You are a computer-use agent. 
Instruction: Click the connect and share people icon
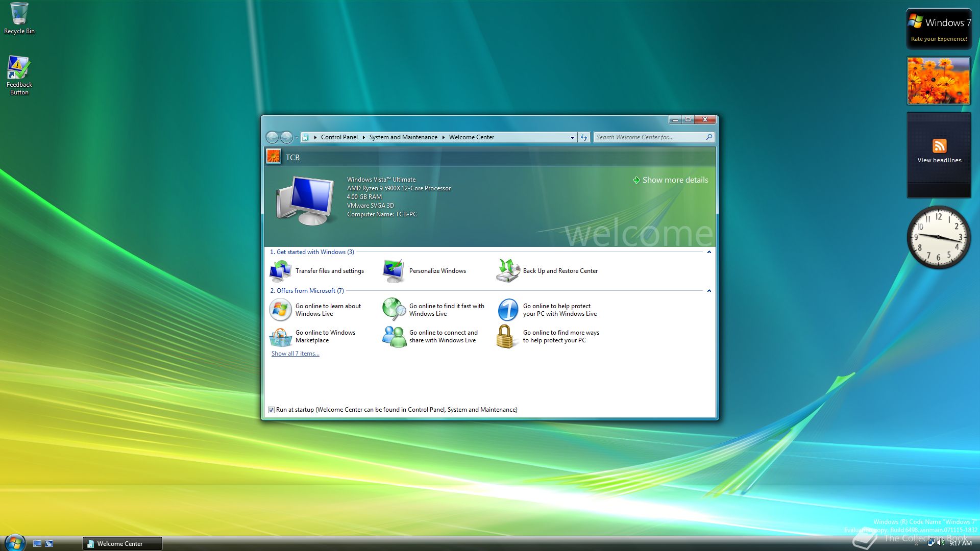click(x=394, y=337)
